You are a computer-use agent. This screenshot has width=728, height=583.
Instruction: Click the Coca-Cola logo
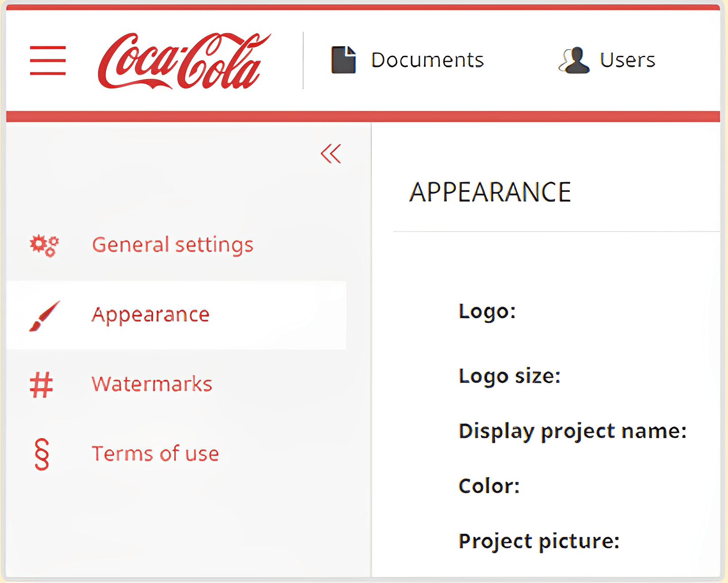[x=183, y=61]
